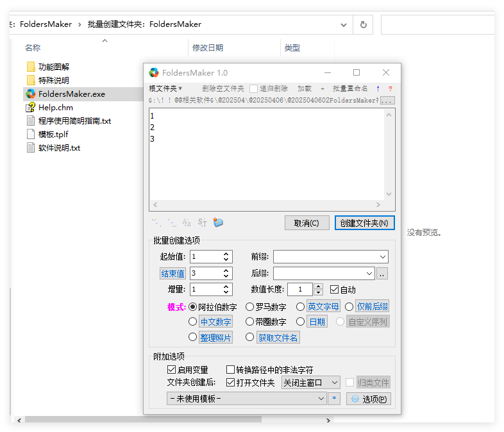Image resolution: width=504 pixels, height=432 pixels.
Task: Click the 数值长度 input field
Action: 300,290
